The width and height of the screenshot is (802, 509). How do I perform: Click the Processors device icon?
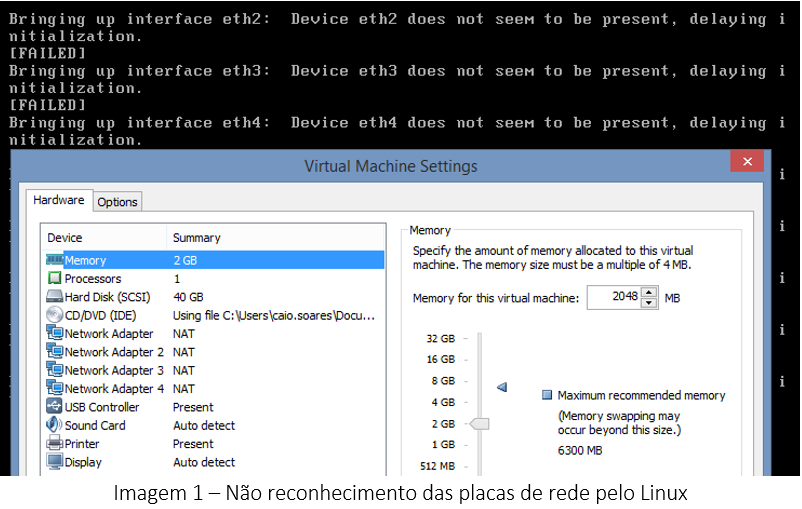pos(54,279)
